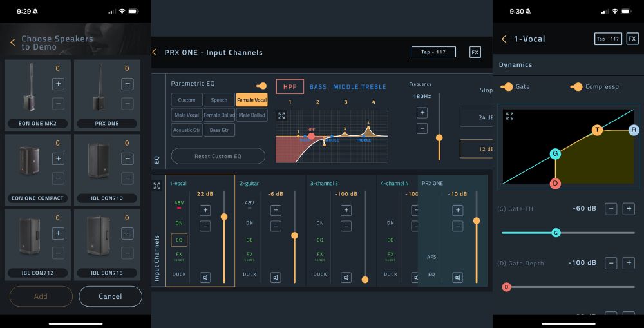The width and height of the screenshot is (644, 328).
Task: Toggle 48V phantom power on 1-vocal
Action: coord(179,204)
